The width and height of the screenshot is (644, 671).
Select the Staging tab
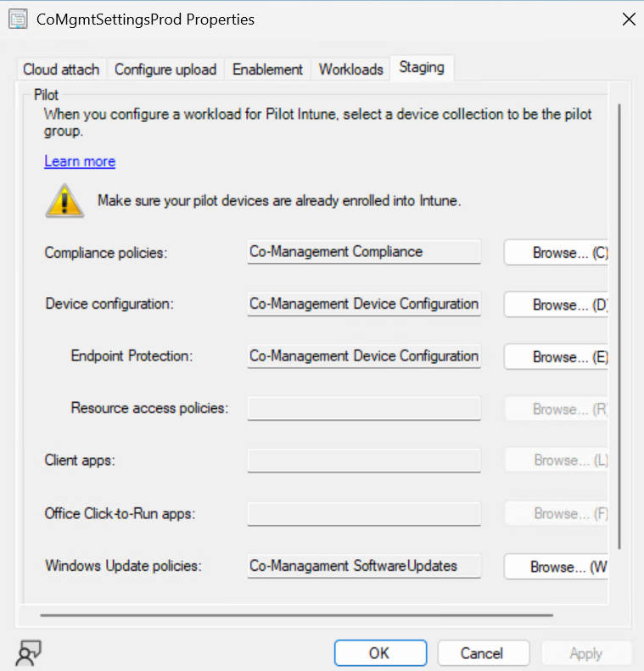tap(422, 68)
